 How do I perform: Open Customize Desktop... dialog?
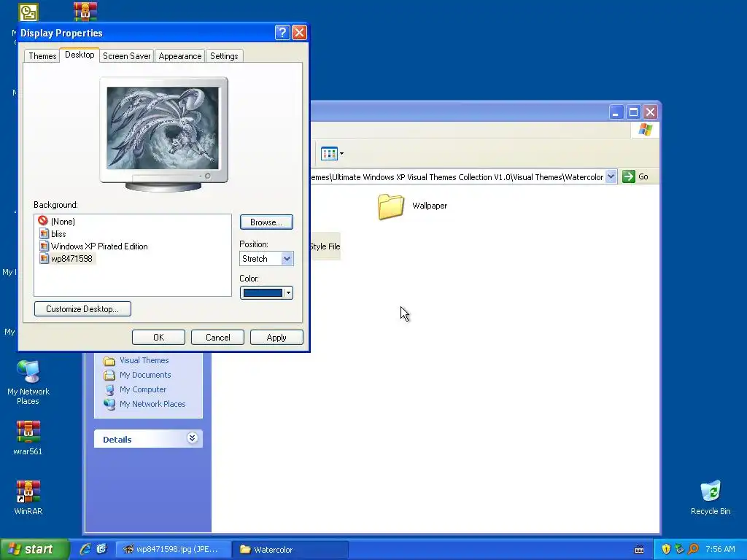tap(82, 308)
